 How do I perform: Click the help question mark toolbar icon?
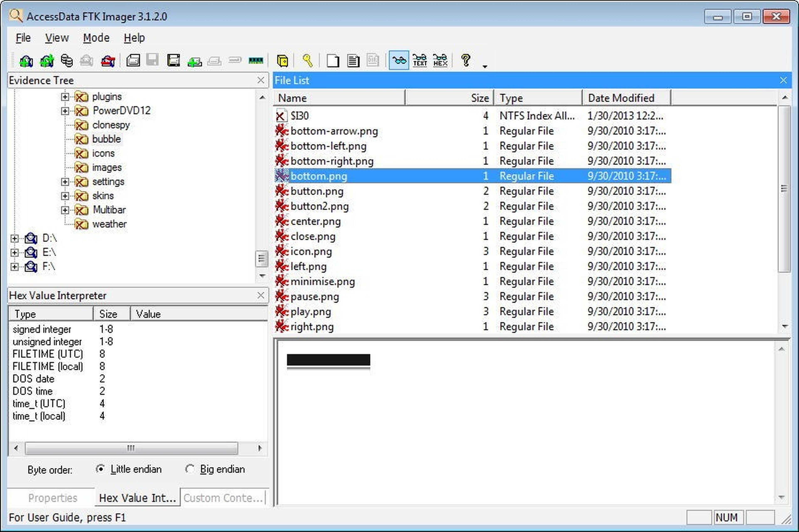[x=466, y=60]
